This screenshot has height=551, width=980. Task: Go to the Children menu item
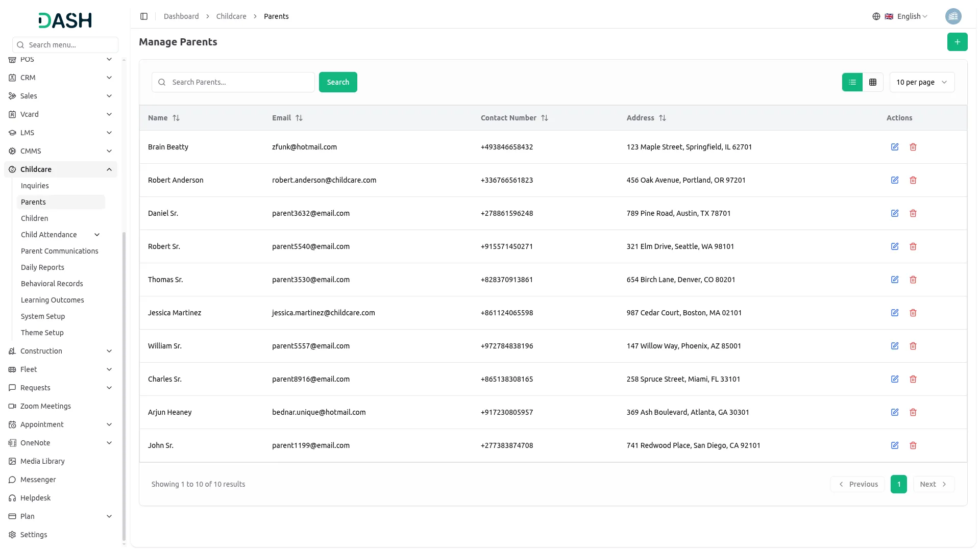coord(34,218)
